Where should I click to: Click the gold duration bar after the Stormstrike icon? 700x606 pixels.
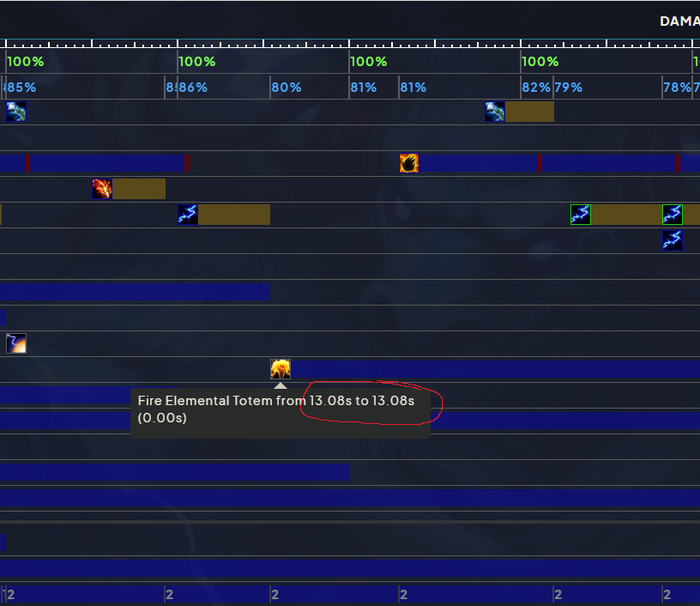(233, 214)
